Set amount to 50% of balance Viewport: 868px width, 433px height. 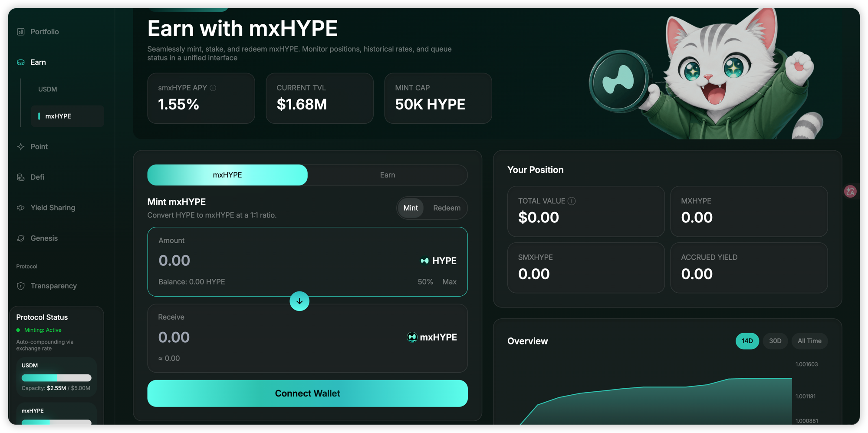pos(425,282)
